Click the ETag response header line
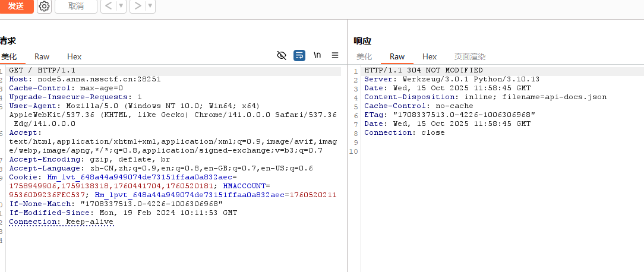 click(x=450, y=115)
